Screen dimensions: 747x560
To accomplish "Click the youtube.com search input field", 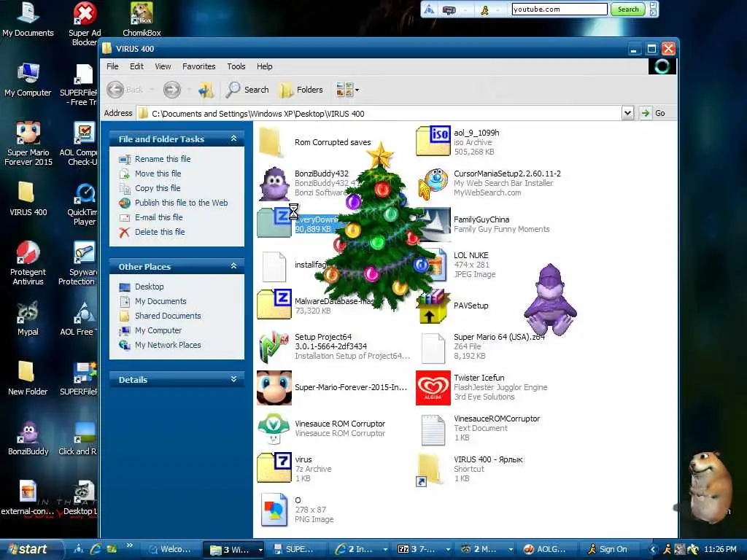I will (560, 9).
